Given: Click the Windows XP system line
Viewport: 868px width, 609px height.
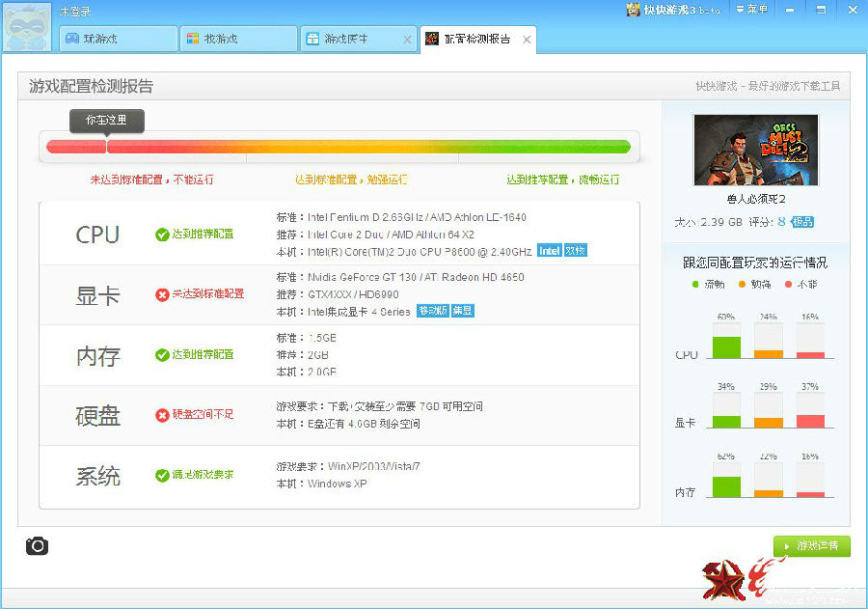Looking at the screenshot, I should 321,484.
